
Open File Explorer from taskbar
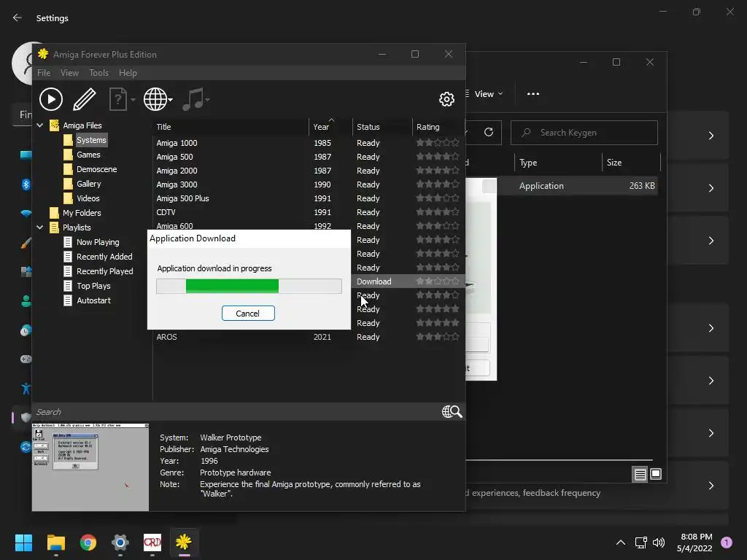coord(55,542)
